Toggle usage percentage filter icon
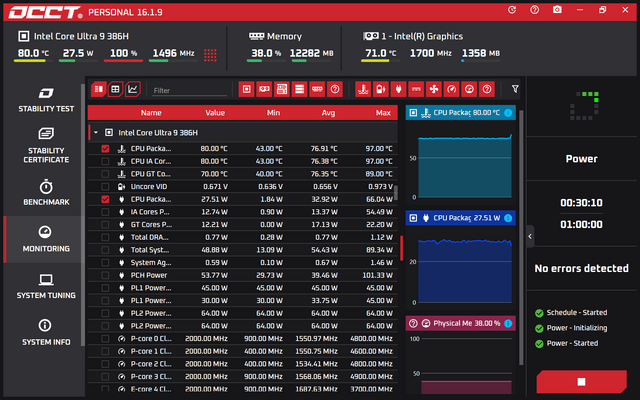Viewport: 640px width, 400px height. pos(469,89)
